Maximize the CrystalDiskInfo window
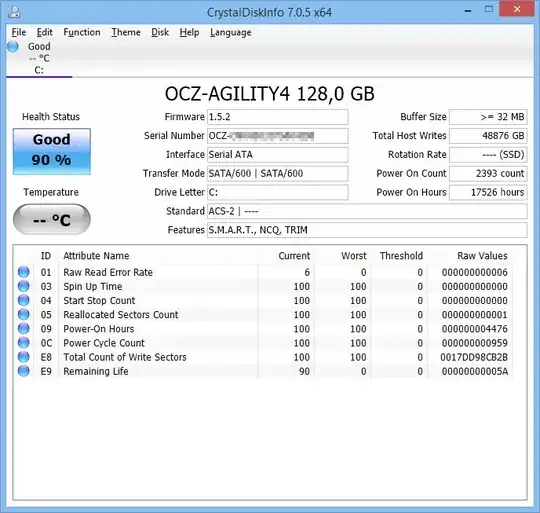Image resolution: width=540 pixels, height=513 pixels. coord(489,9)
